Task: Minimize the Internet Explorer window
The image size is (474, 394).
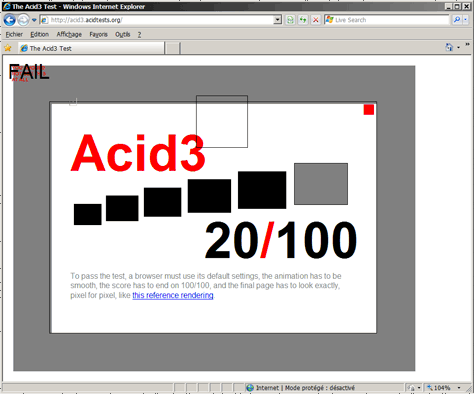Action: (x=449, y=6)
